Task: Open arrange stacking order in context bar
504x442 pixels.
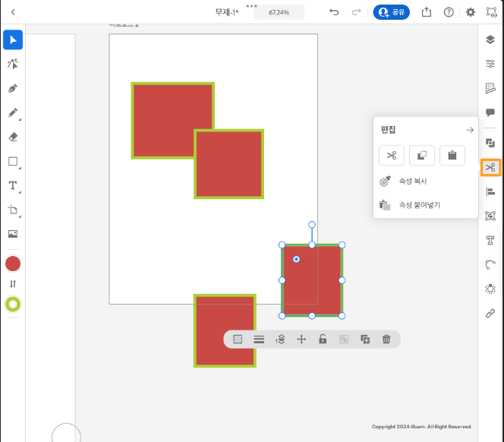Action: [x=280, y=339]
